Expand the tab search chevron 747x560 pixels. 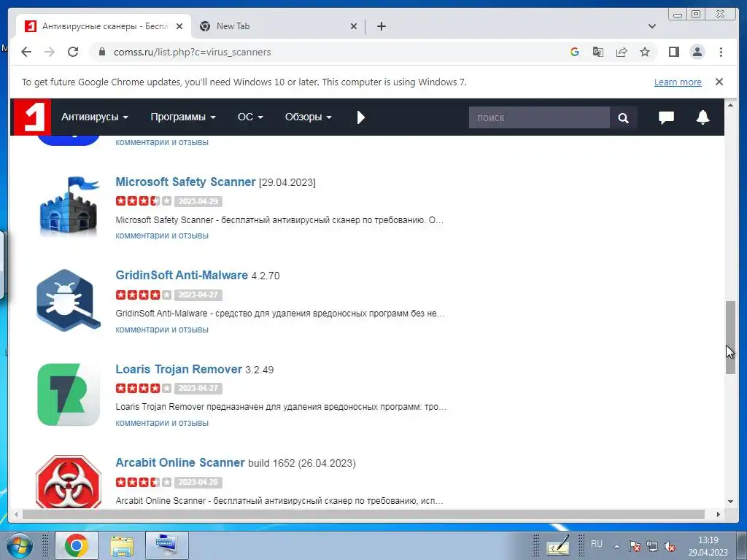652,26
